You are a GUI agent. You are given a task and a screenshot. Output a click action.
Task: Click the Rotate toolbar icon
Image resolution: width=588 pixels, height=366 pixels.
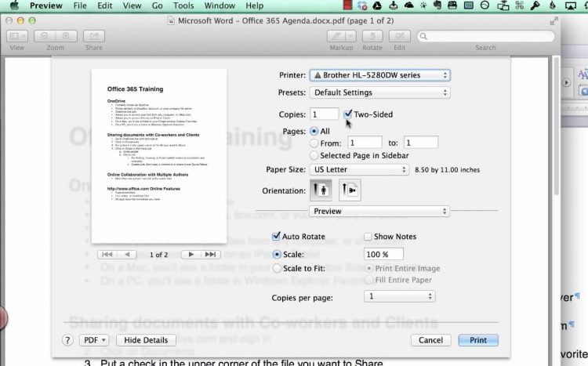click(x=372, y=36)
